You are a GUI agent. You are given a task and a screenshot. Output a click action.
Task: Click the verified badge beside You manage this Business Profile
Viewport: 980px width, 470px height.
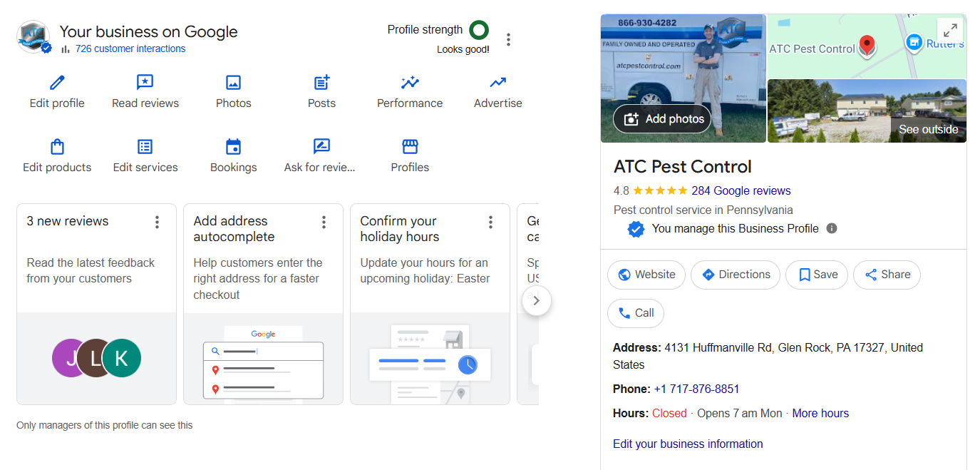click(x=636, y=229)
